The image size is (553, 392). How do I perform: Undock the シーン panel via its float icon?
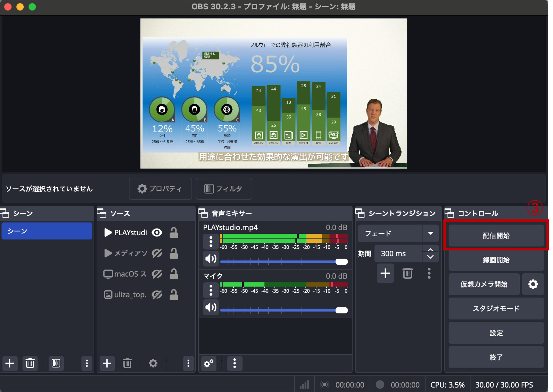point(4,213)
